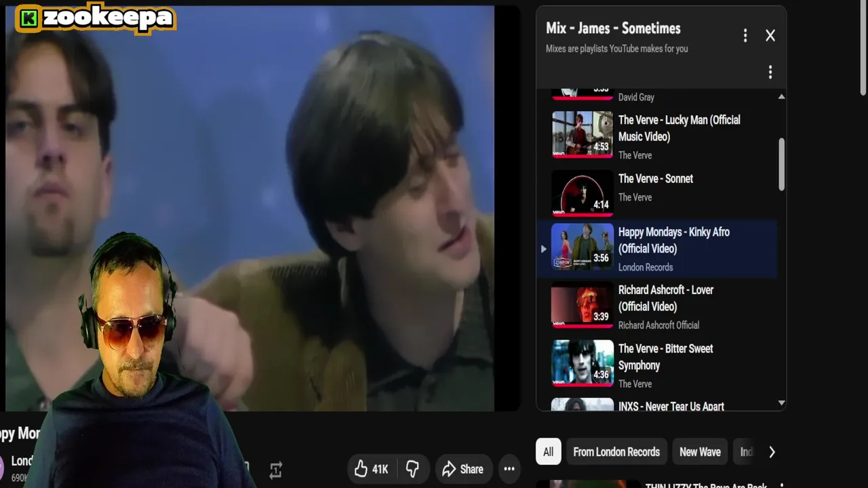Click the playlist scrollbar thumb
The width and height of the screenshot is (868, 488).
[x=781, y=164]
